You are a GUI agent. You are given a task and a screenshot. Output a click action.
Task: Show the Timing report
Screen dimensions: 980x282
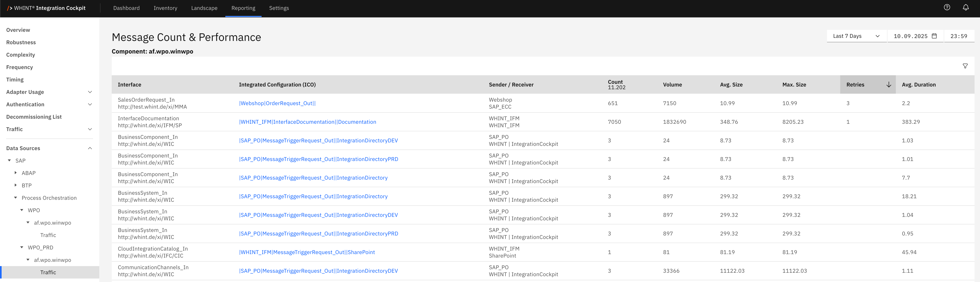pyautogui.click(x=15, y=80)
